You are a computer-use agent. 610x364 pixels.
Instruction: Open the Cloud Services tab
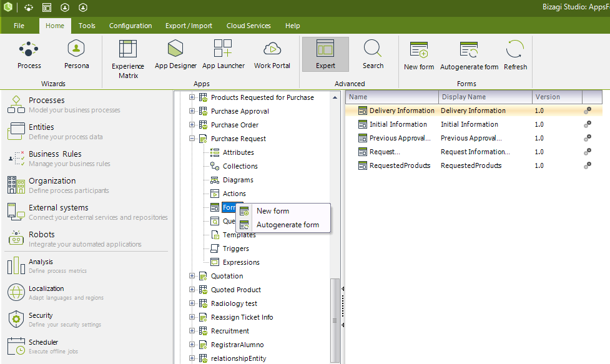click(x=248, y=26)
